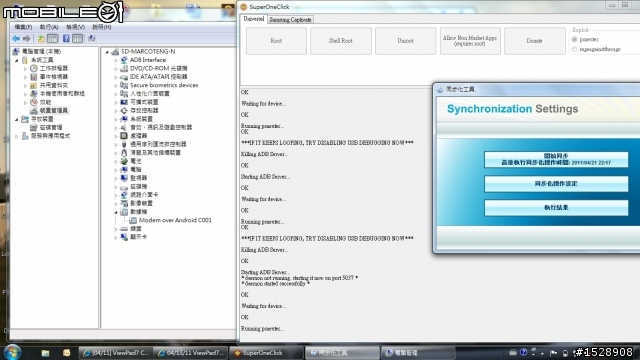
Task: Select 電池 Batteries device category
Action: (x=136, y=161)
